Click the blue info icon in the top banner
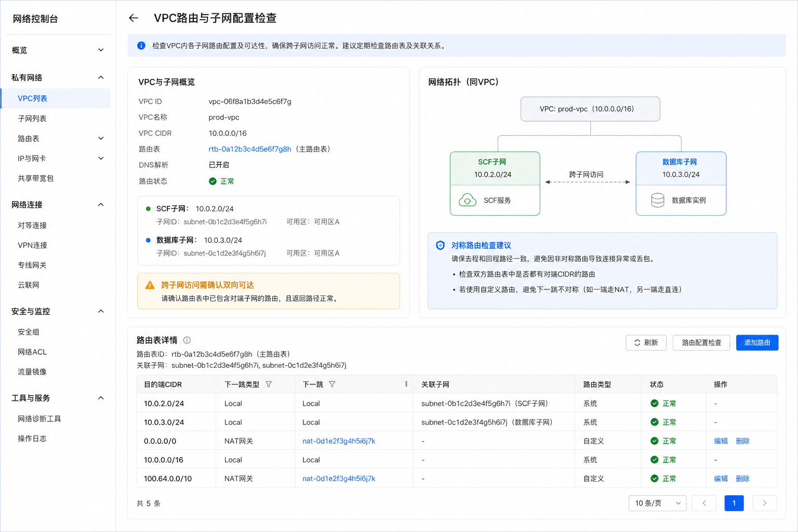 (x=141, y=46)
